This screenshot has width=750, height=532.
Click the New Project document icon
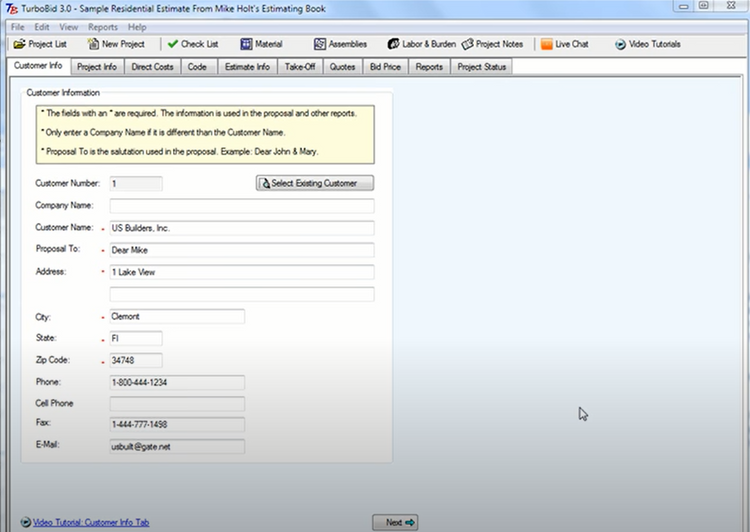93,44
